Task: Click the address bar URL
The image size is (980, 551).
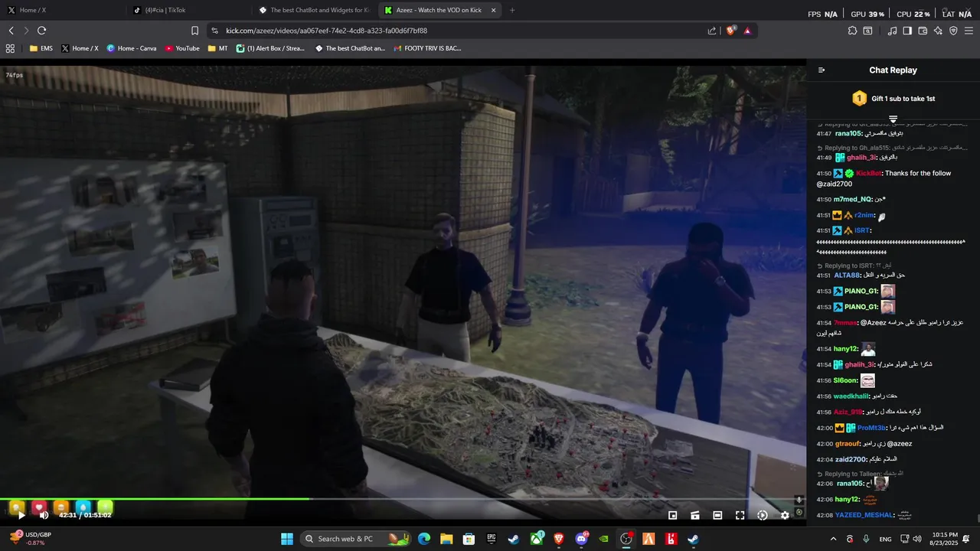Action: point(326,31)
